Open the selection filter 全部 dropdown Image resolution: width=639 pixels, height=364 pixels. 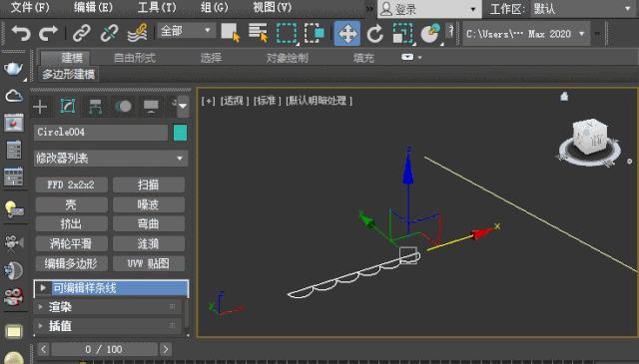187,31
